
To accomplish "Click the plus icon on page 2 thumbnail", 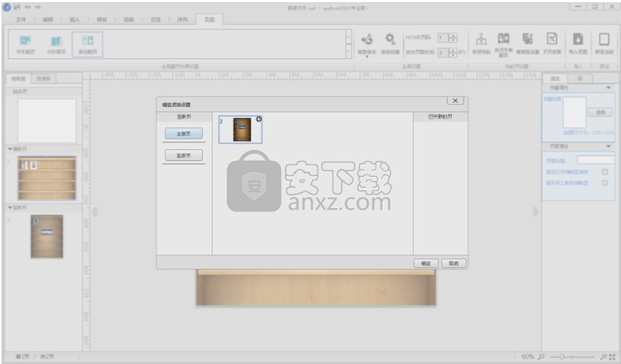I will pos(258,119).
